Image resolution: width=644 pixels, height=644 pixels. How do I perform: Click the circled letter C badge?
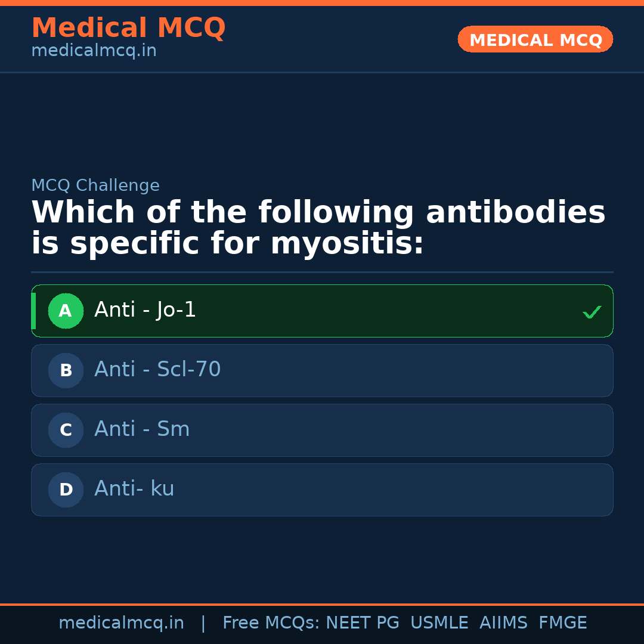coord(66,430)
